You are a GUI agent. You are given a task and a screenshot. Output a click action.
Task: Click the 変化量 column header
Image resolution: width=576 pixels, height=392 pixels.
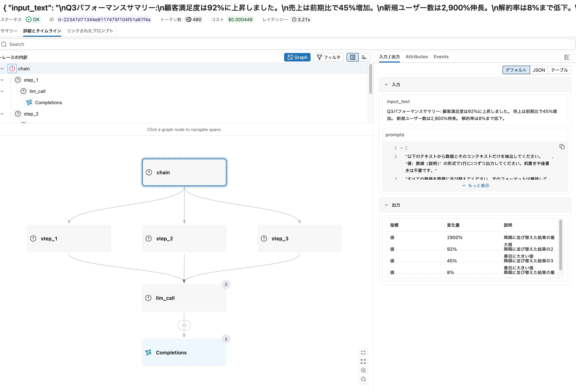(x=453, y=225)
